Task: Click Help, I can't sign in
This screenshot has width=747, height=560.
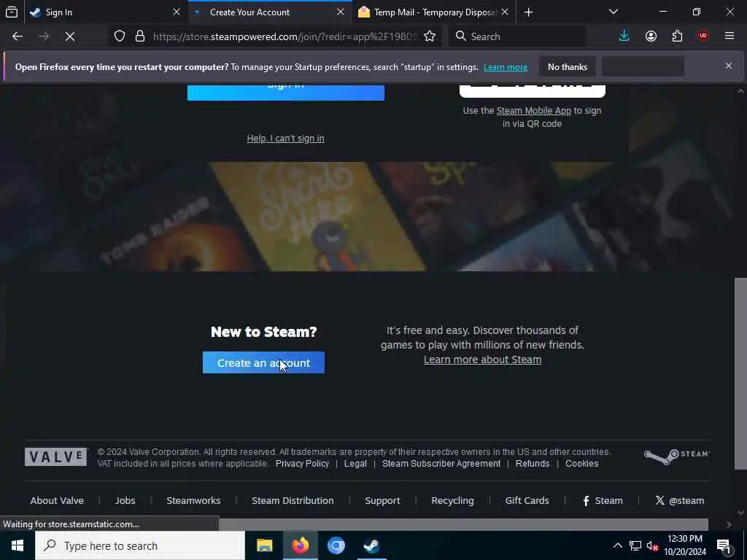Action: click(285, 138)
